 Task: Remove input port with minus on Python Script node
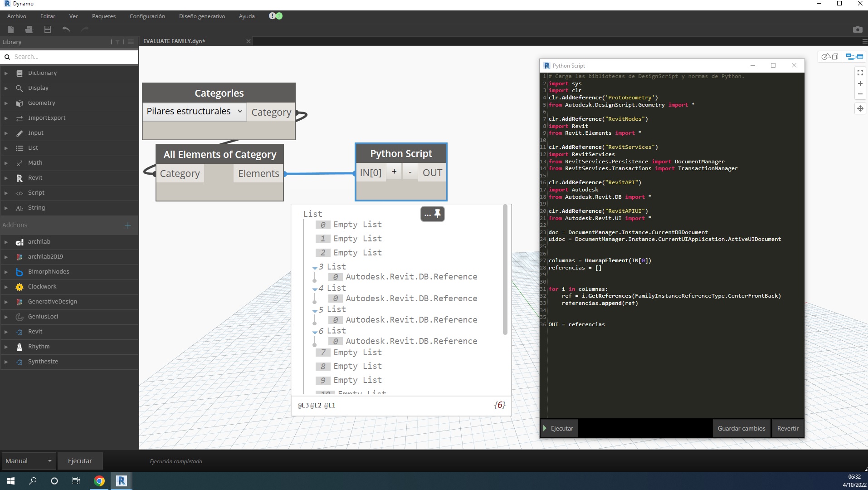point(410,172)
